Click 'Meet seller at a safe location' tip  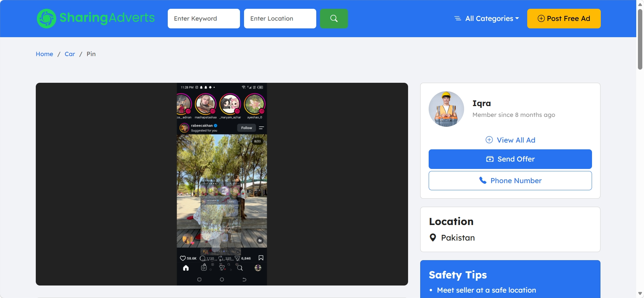486,290
